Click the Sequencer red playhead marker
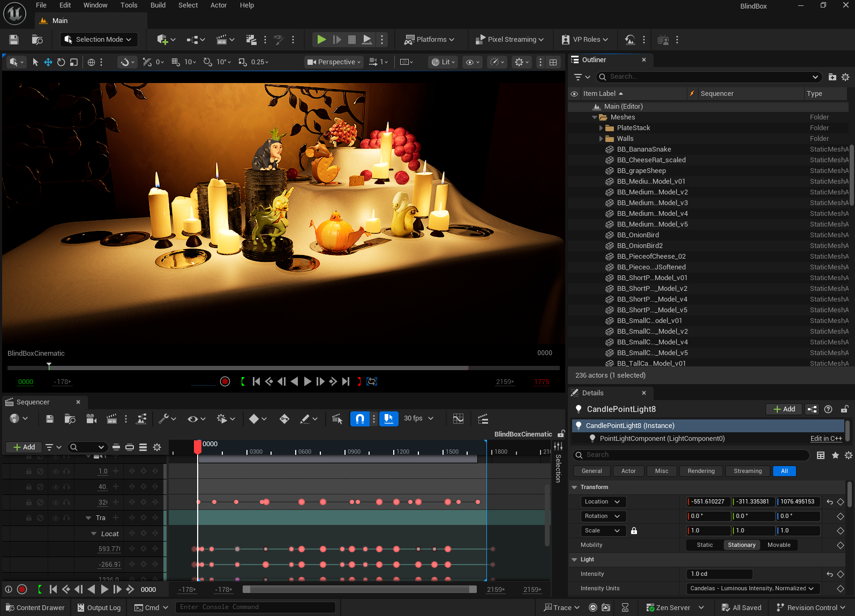855x616 pixels. [x=198, y=446]
